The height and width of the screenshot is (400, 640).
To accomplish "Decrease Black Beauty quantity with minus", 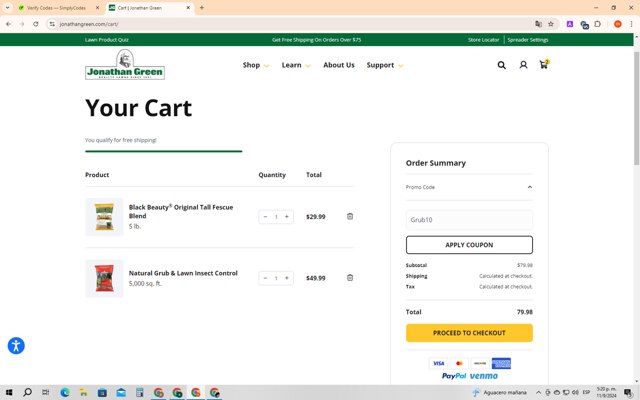I will tap(265, 217).
